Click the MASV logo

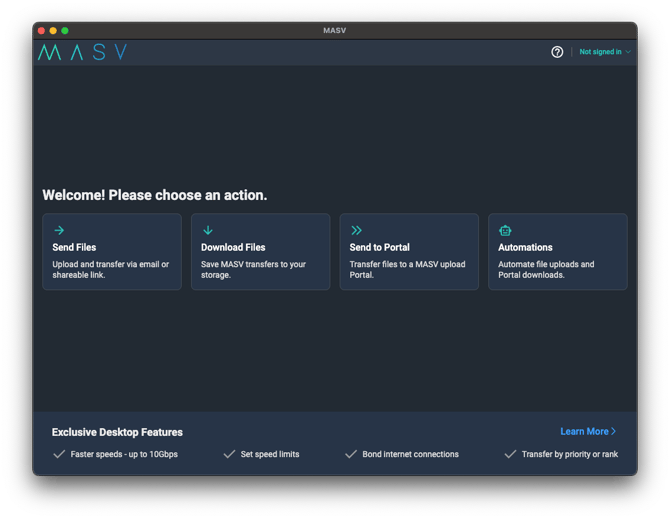point(82,52)
